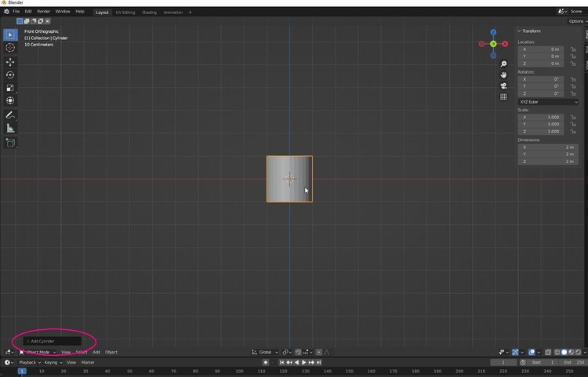Screen dimensions: 588x377
Task: Open the XYZ Euler rotation mode dropdown
Action: pyautogui.click(x=548, y=102)
